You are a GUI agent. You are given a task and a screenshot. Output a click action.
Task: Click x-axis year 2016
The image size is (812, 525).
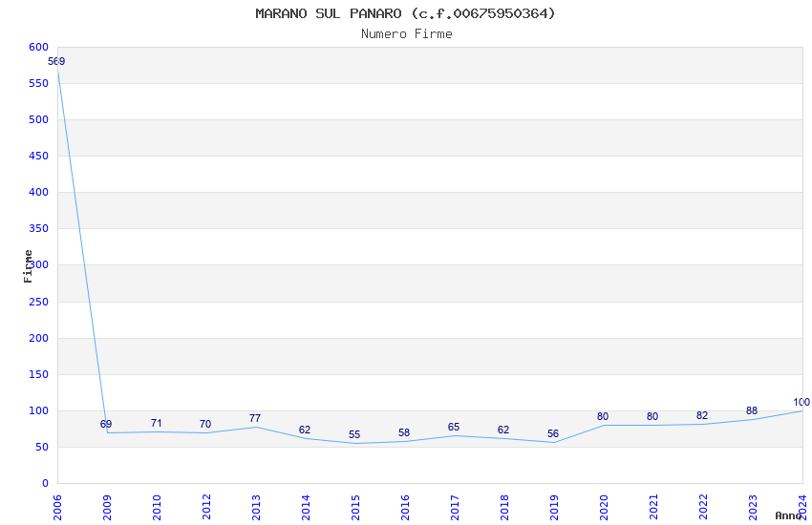405,508
